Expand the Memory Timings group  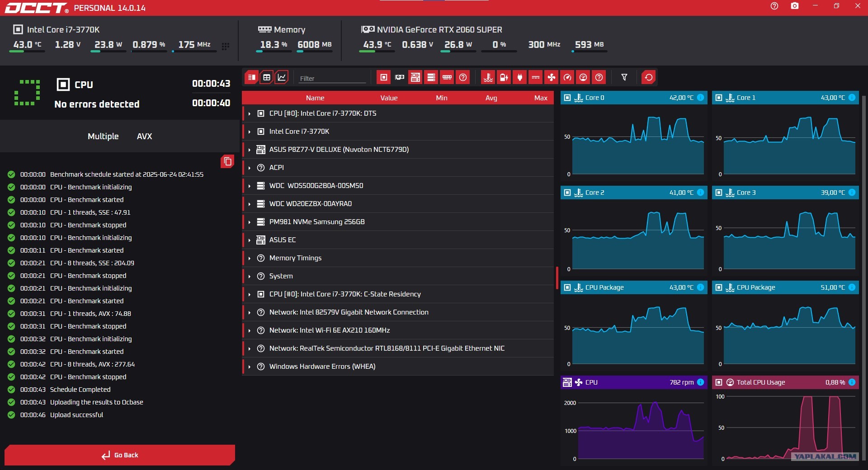tap(249, 258)
